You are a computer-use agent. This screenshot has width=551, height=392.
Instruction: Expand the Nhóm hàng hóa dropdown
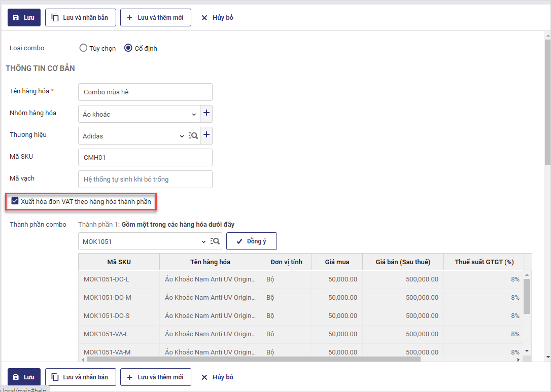194,115
